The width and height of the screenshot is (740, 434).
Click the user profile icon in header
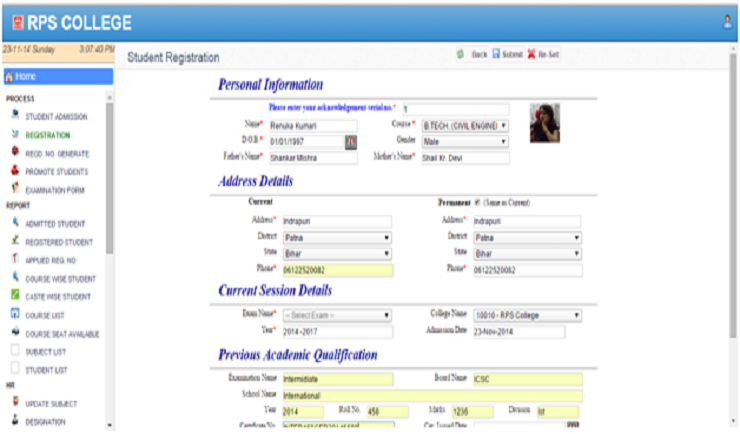click(x=727, y=20)
